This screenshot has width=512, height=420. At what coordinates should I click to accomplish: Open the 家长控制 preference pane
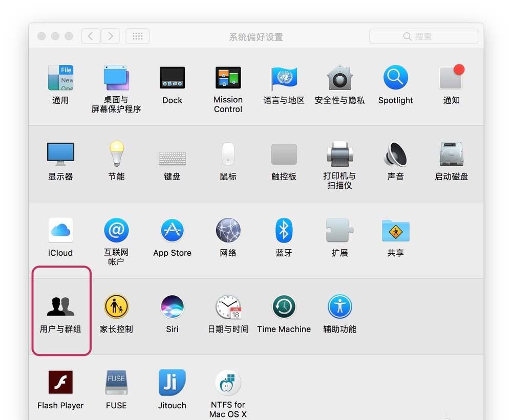click(116, 306)
